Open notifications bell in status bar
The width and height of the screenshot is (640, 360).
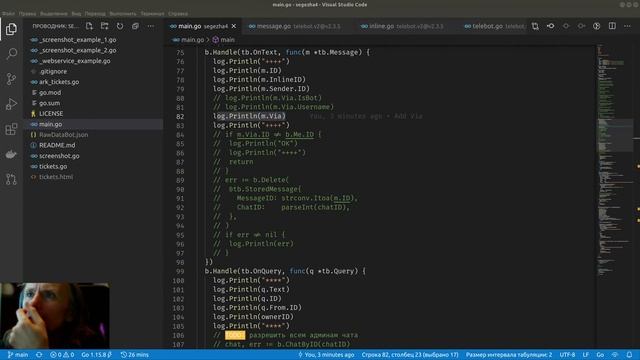(629, 355)
